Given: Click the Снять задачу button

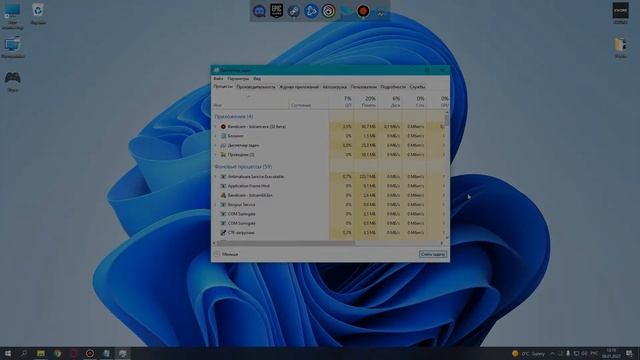Looking at the screenshot, I should coord(433,254).
